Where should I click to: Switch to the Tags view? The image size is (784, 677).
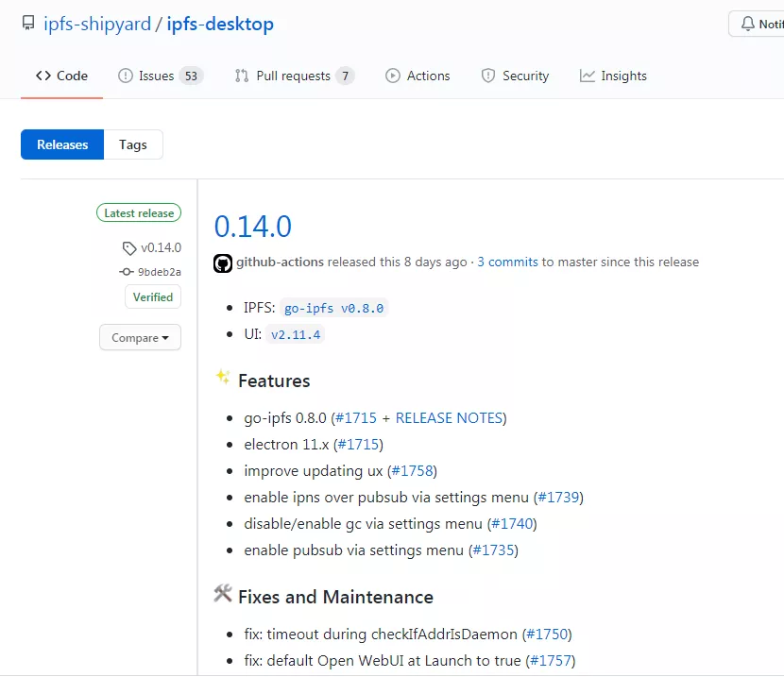coord(133,144)
